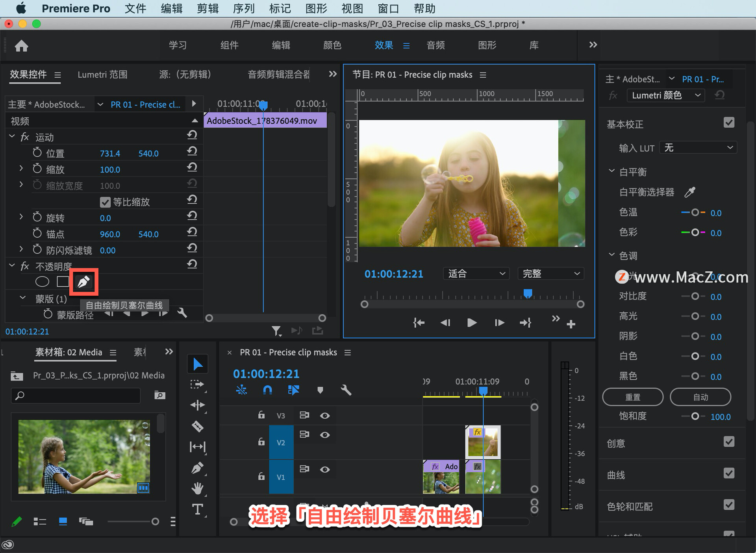This screenshot has height=553, width=756.
Task: Toggle track lock on V2
Action: (x=261, y=442)
